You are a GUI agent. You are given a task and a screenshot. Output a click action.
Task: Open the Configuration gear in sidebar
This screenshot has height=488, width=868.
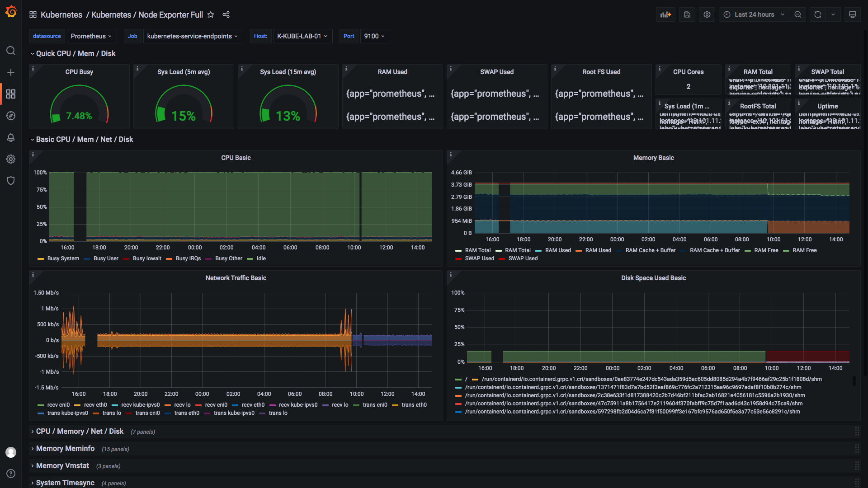(x=11, y=159)
